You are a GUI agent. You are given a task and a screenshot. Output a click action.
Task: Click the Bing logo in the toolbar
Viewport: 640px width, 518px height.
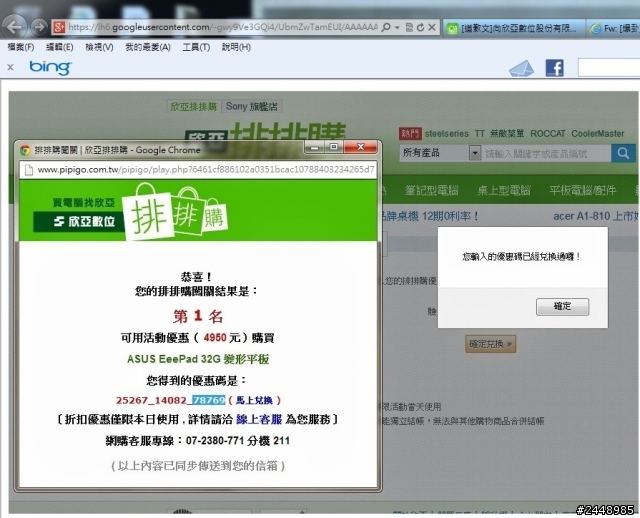[50, 67]
